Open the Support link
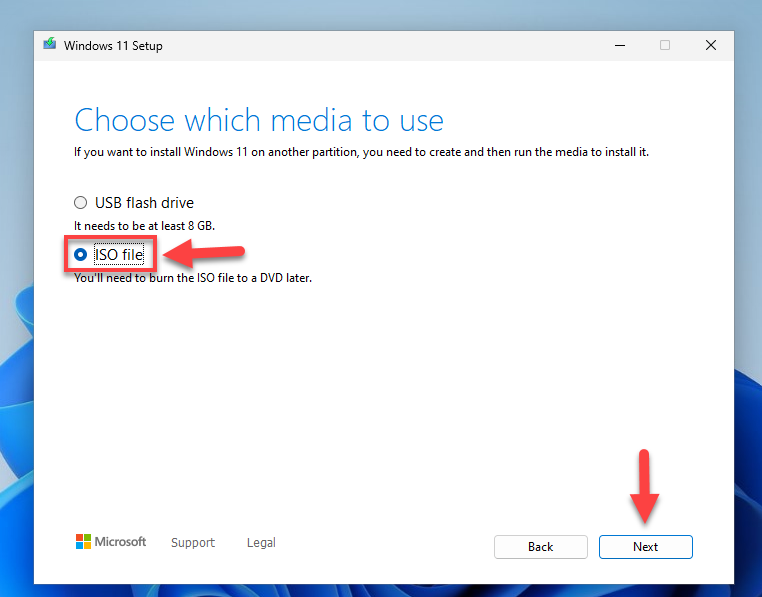 coord(193,543)
